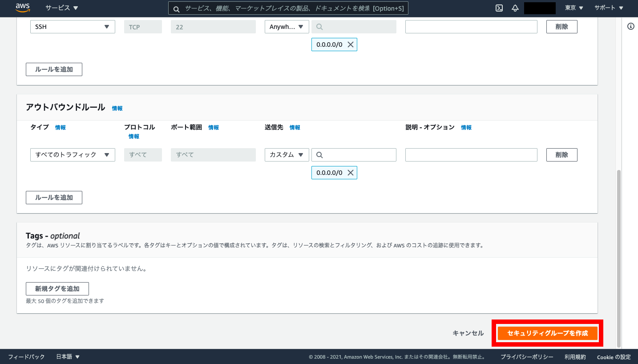This screenshot has width=638, height=364.
Task: Focus the outbound rule description field
Action: click(x=471, y=155)
